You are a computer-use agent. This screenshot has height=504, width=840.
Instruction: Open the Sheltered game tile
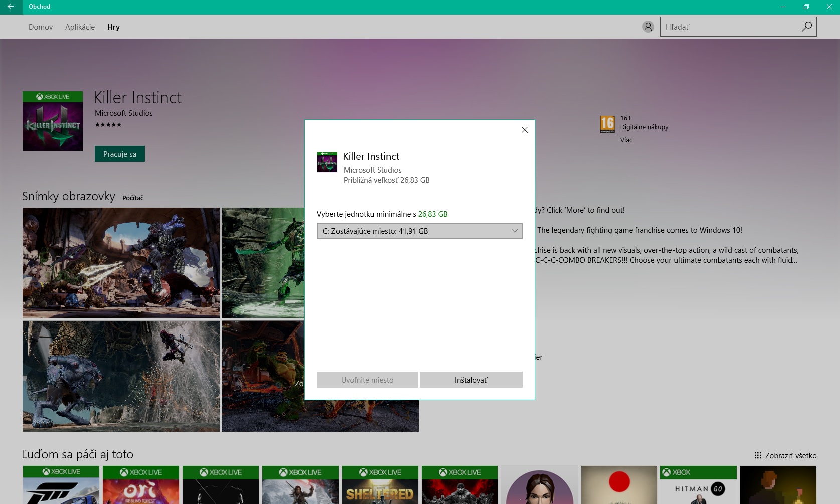pos(380,485)
